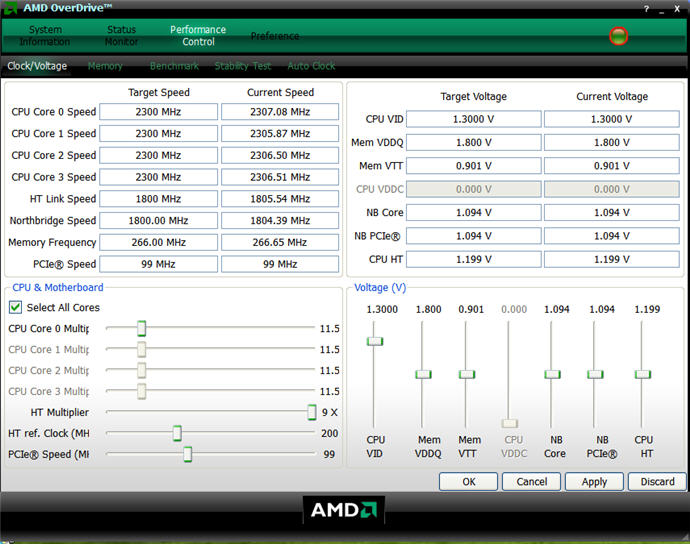Click the Voltage (V) group label
The height and width of the screenshot is (544, 690).
pyautogui.click(x=380, y=287)
